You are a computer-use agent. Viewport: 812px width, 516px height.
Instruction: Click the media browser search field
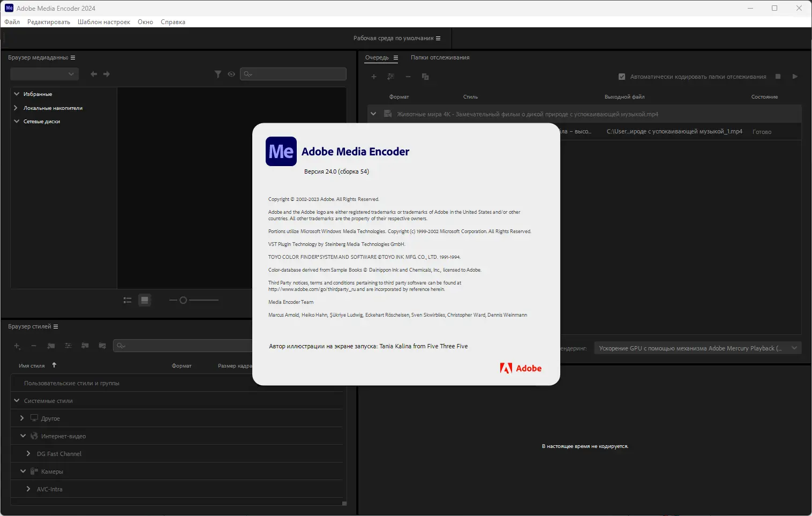[x=294, y=74]
